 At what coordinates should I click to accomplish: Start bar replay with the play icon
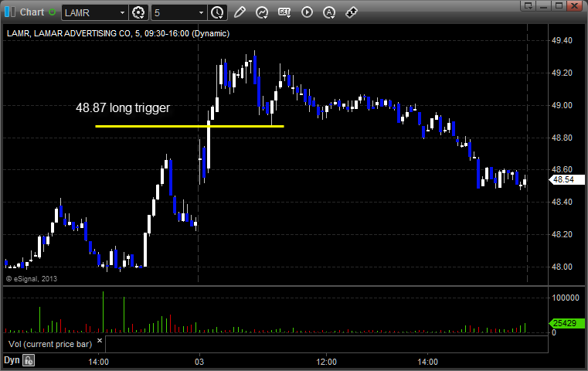[307, 12]
